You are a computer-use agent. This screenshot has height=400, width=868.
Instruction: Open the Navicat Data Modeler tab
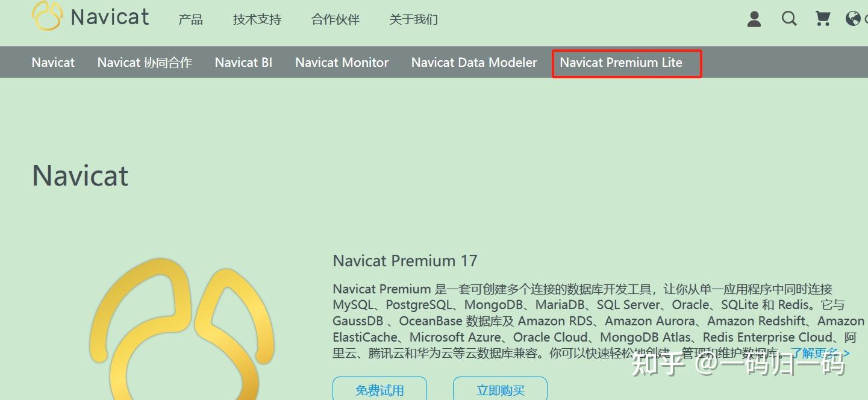tap(473, 62)
